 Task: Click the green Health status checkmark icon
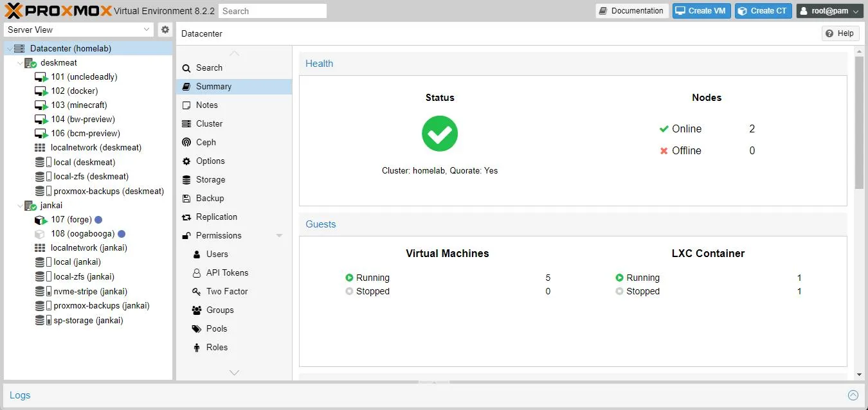click(x=440, y=134)
